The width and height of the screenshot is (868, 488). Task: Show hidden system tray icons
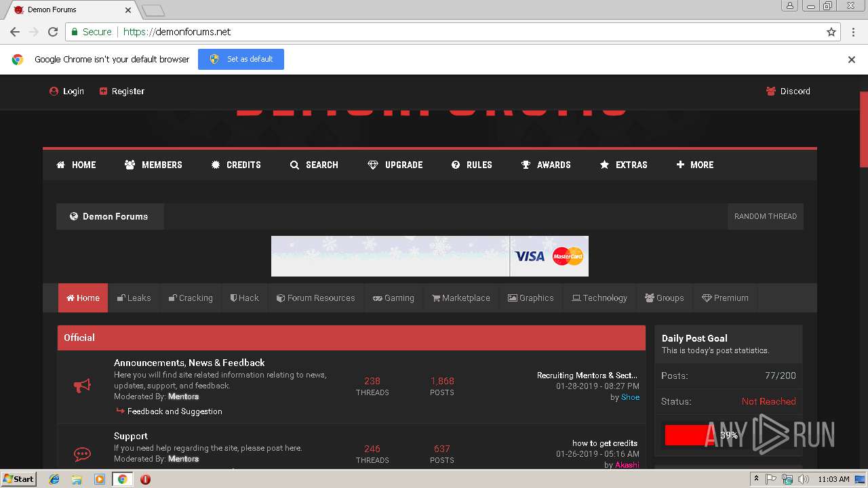click(756, 479)
